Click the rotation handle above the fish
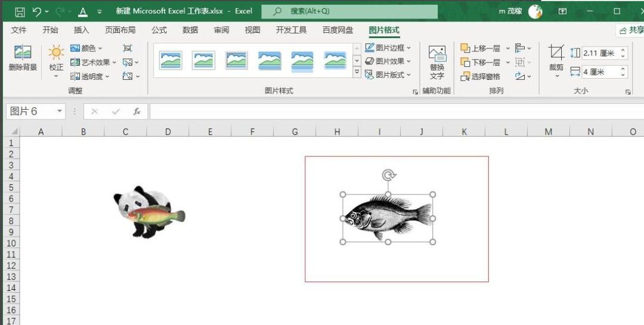 point(388,175)
